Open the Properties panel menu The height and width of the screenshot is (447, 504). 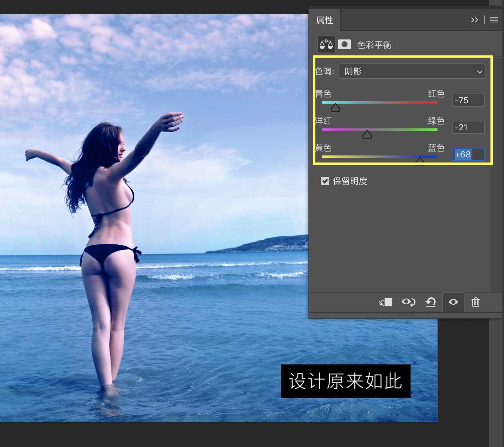494,20
